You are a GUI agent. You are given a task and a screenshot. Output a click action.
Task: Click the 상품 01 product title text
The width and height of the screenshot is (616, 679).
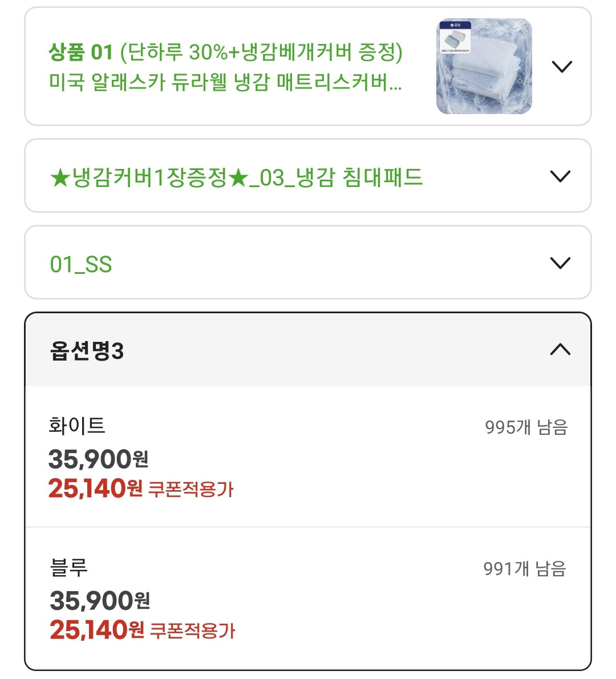(x=225, y=67)
